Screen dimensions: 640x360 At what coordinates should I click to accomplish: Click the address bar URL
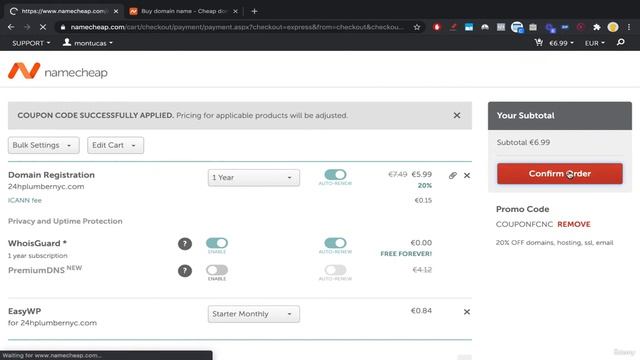pyautogui.click(x=237, y=27)
